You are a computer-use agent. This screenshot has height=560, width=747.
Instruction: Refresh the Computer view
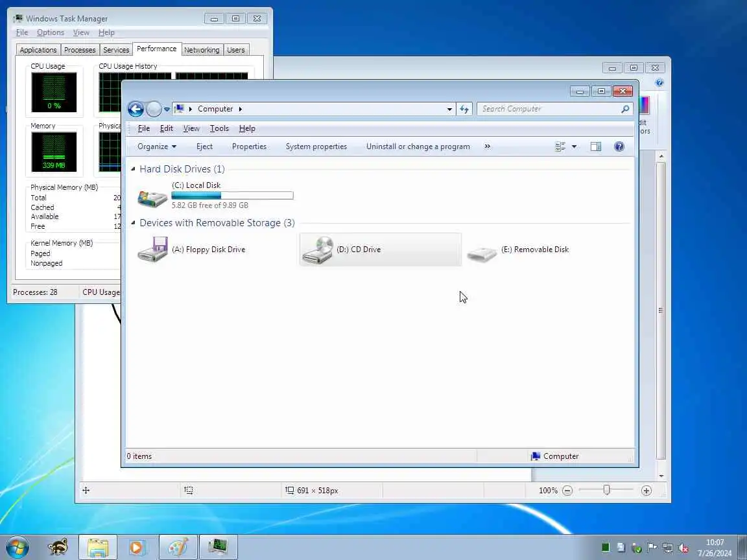coord(464,109)
